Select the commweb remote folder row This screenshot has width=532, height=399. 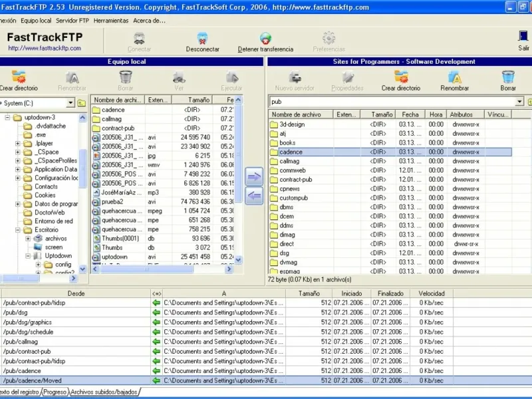tap(390, 170)
